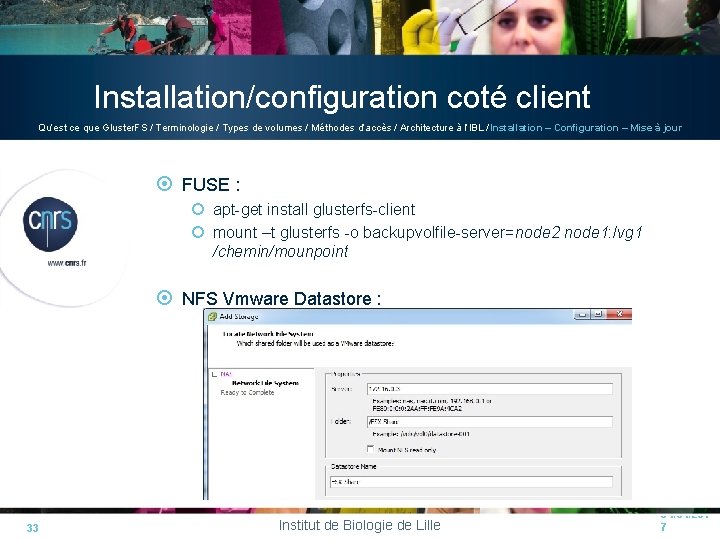Click the Datastore Name input field
The image size is (720, 540).
[471, 482]
